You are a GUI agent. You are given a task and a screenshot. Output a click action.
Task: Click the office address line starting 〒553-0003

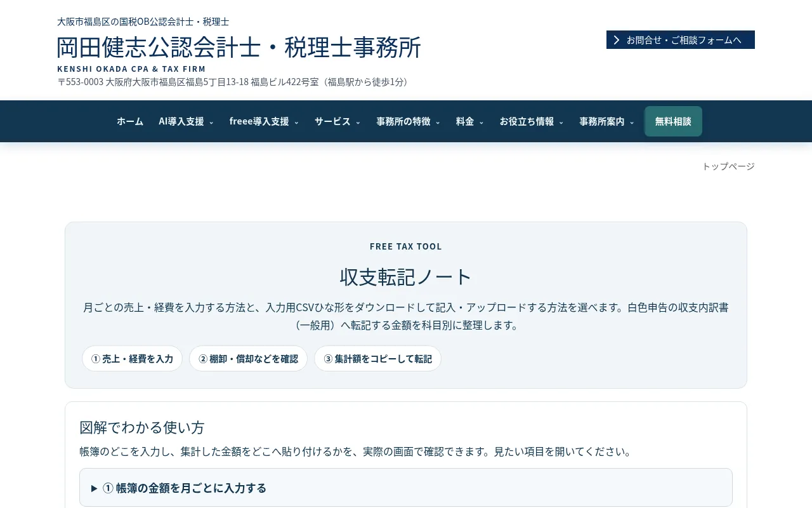tap(235, 82)
